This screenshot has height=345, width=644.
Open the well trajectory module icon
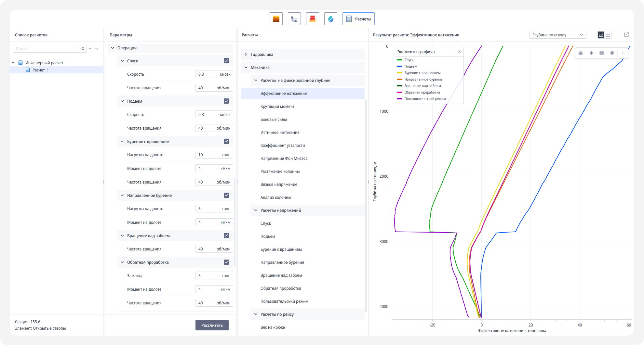[294, 19]
